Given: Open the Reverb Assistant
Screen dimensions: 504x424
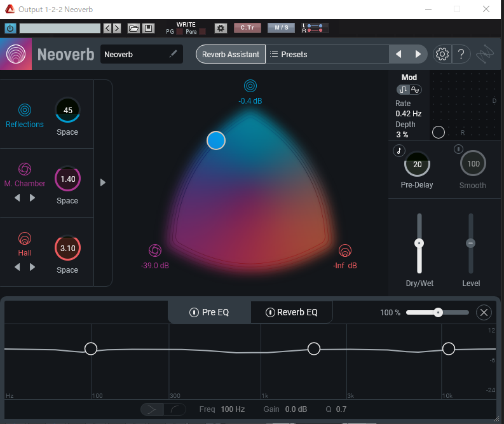Looking at the screenshot, I should pos(231,54).
